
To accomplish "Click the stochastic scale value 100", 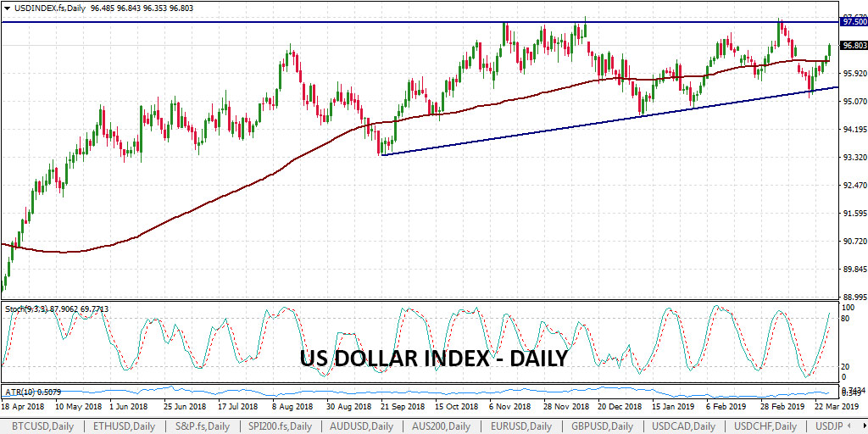I will (848, 307).
